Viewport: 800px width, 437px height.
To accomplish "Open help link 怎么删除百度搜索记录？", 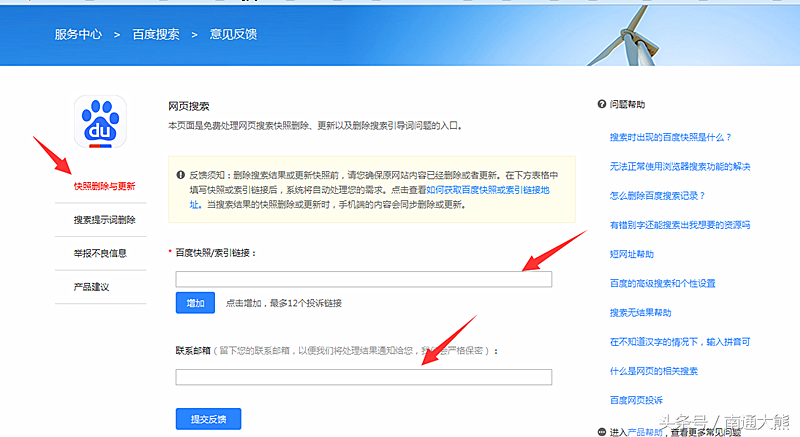I will point(658,196).
